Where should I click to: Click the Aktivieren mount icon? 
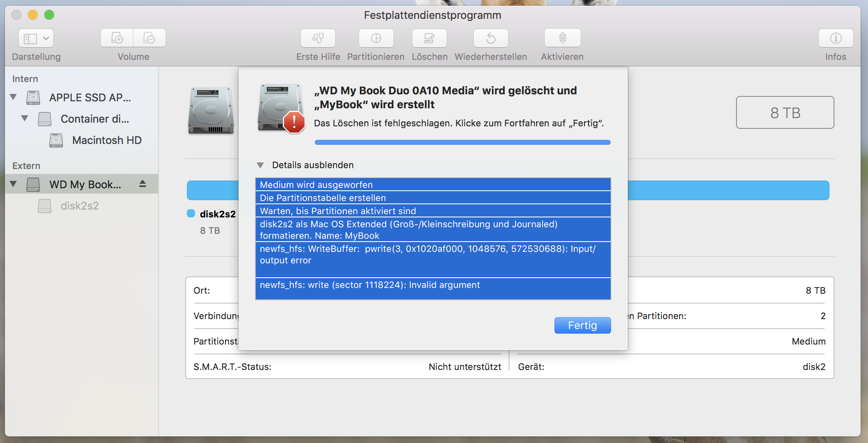[x=562, y=38]
